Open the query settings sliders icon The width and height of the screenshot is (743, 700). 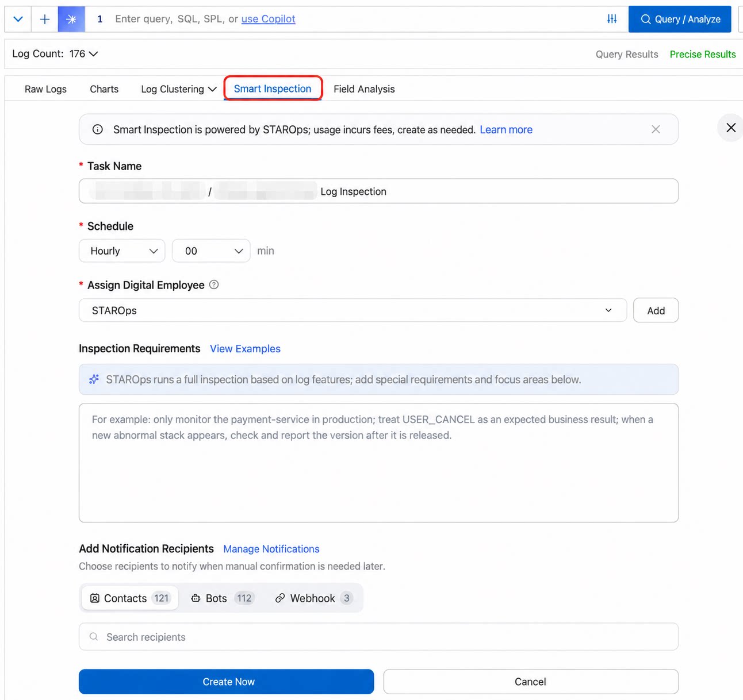tap(612, 19)
